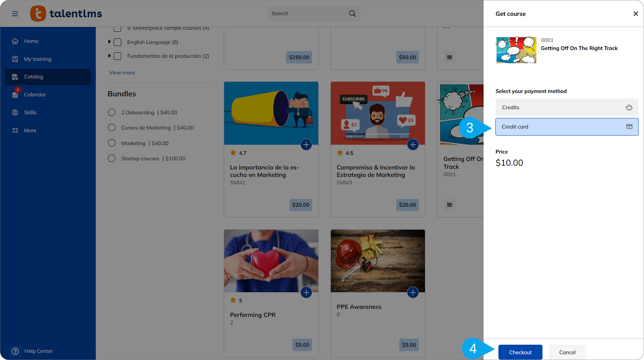Expand the English Language category tree

click(109, 42)
